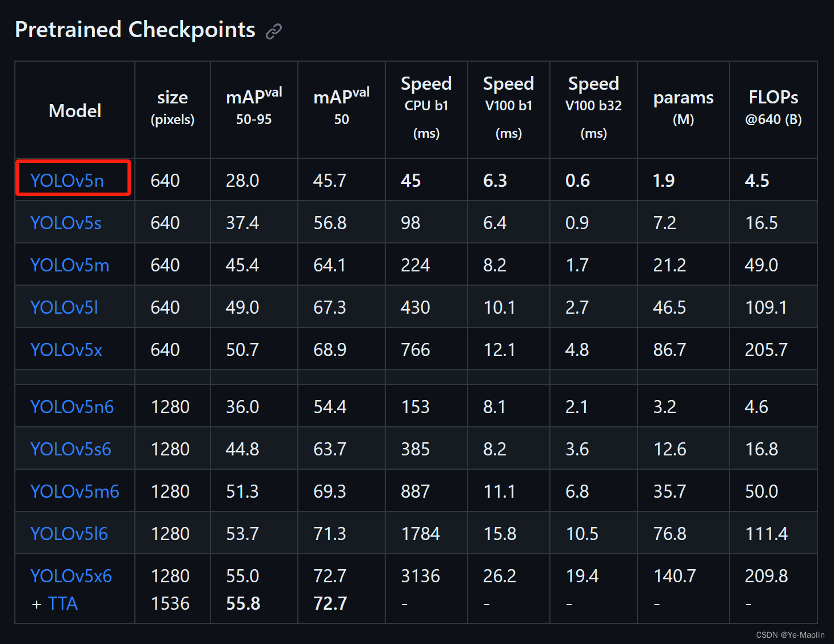Open the YOLOv5n6 model link

[x=72, y=407]
